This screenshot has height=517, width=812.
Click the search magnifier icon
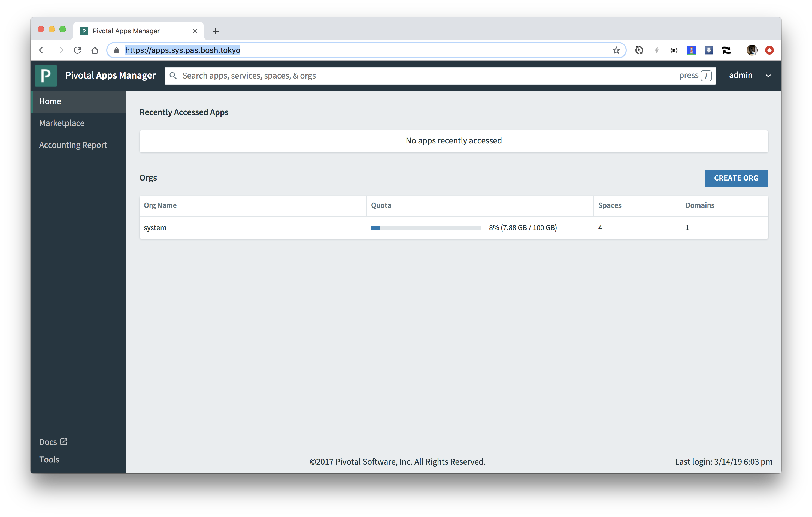click(x=173, y=76)
